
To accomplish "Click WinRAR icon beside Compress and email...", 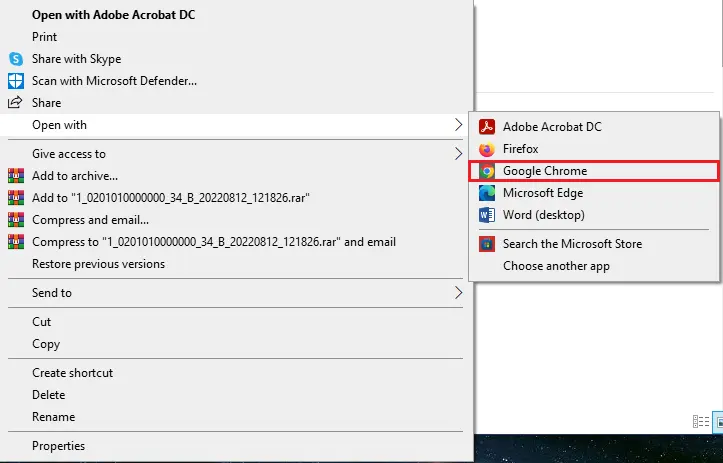I will [16, 220].
